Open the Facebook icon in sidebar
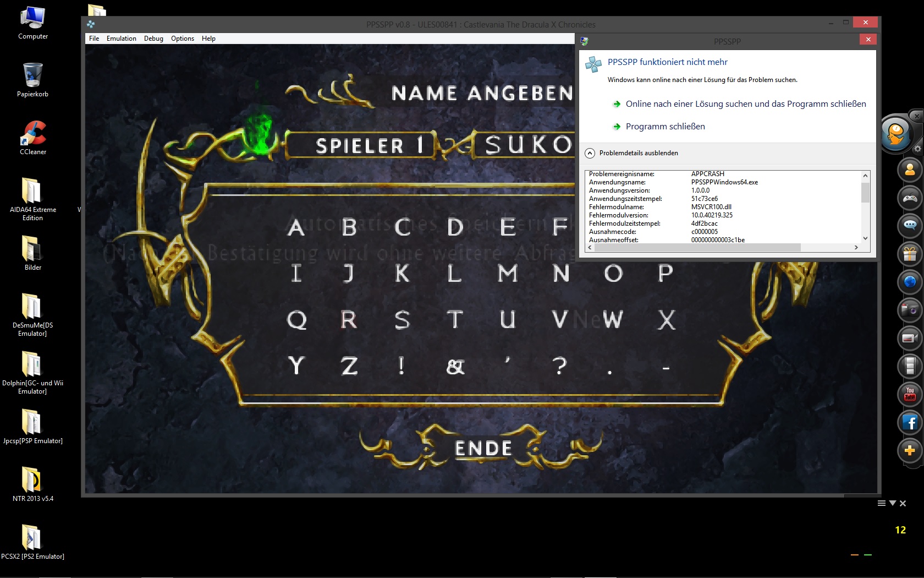 [x=910, y=422]
